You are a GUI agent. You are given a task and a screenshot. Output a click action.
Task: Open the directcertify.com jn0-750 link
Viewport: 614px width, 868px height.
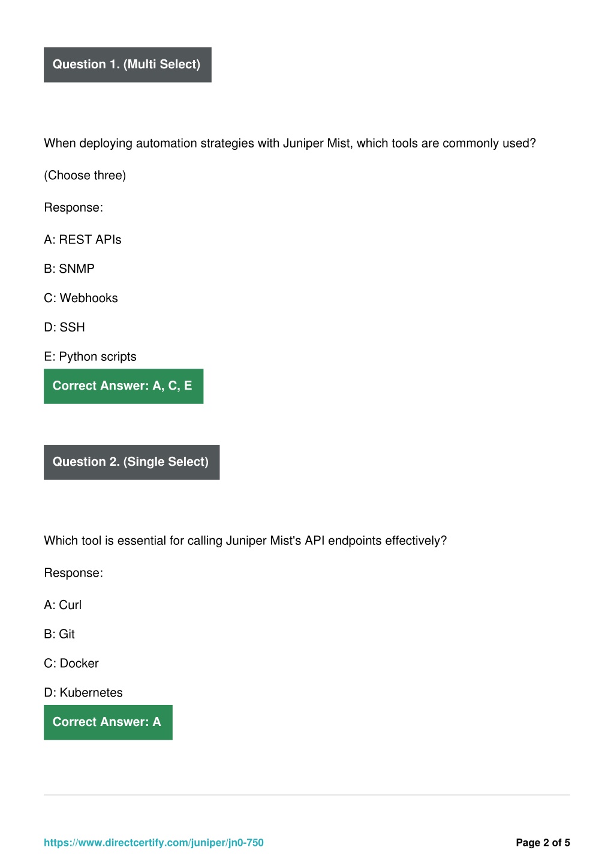pyautogui.click(x=153, y=843)
